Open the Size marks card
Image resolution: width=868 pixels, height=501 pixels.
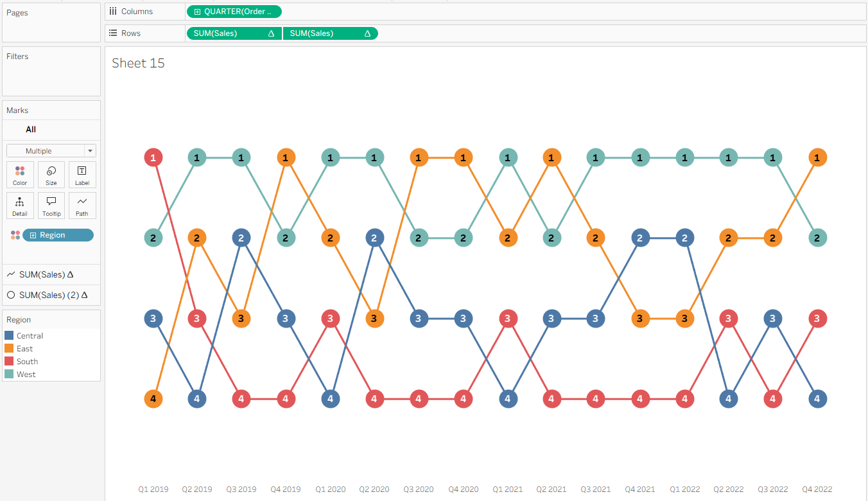[x=51, y=174]
